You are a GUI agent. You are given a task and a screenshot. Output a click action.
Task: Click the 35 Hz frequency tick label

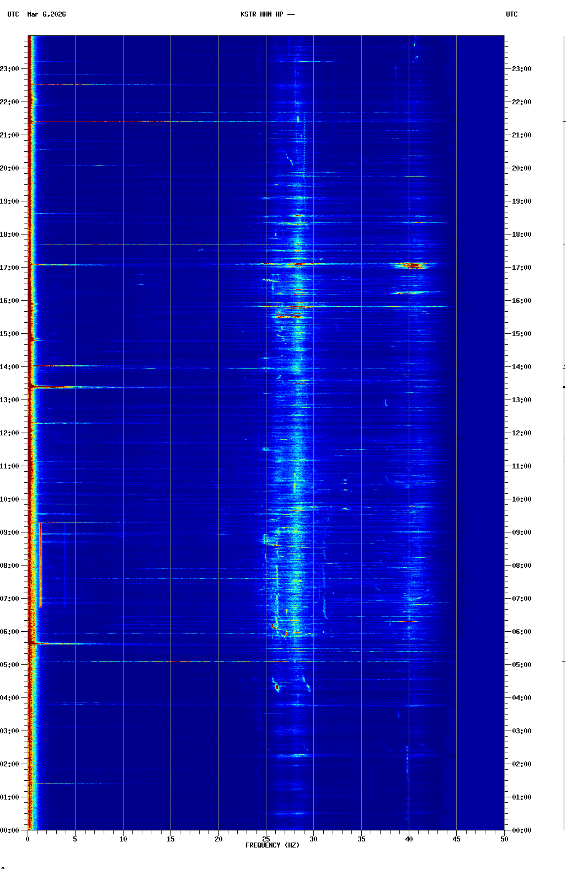(361, 839)
